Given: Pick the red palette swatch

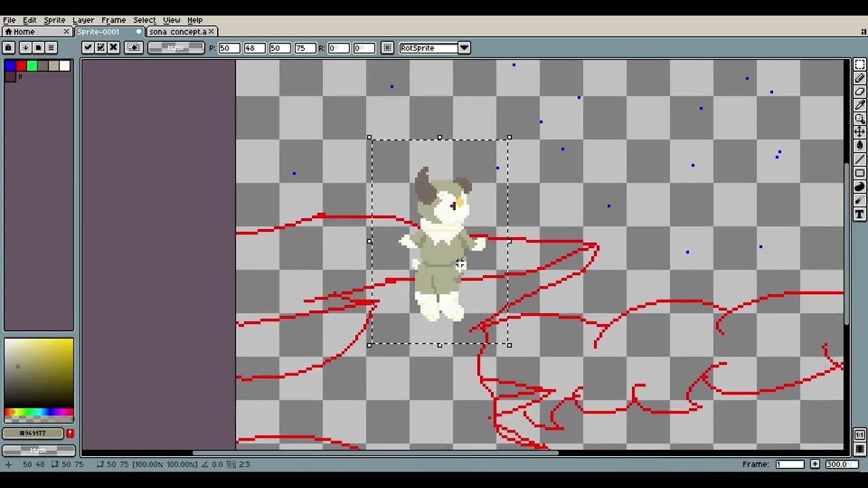Looking at the screenshot, I should pos(21,66).
